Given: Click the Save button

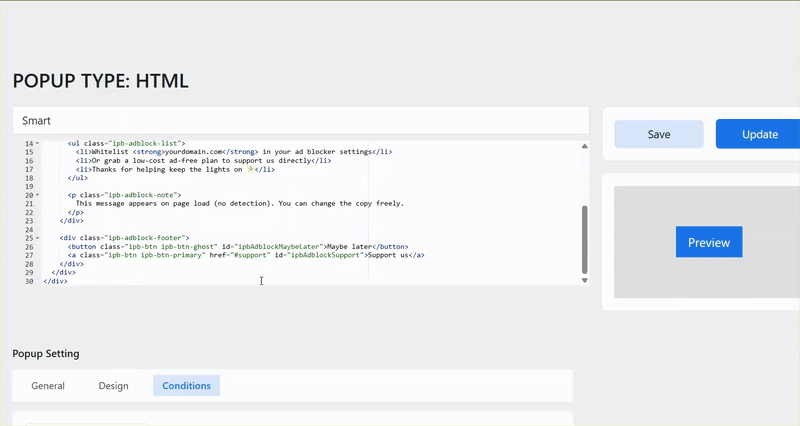Looking at the screenshot, I should pos(659,134).
